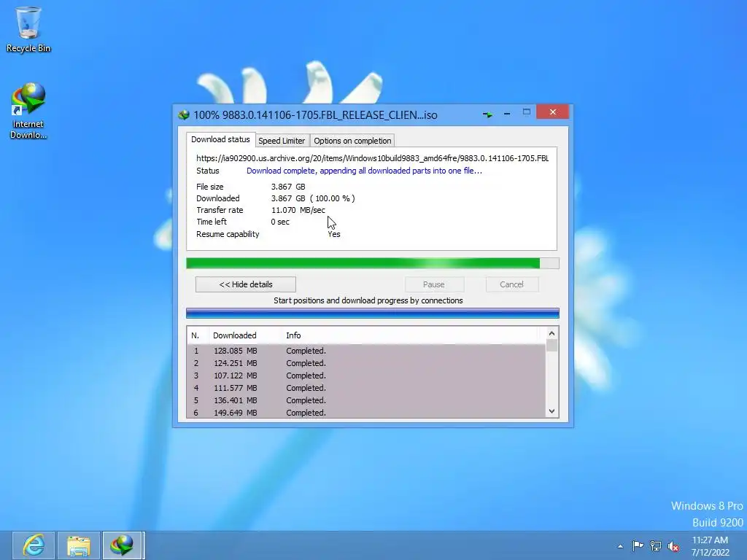Select connection row 124.251 MB
The width and height of the screenshot is (747, 560).
click(x=366, y=363)
